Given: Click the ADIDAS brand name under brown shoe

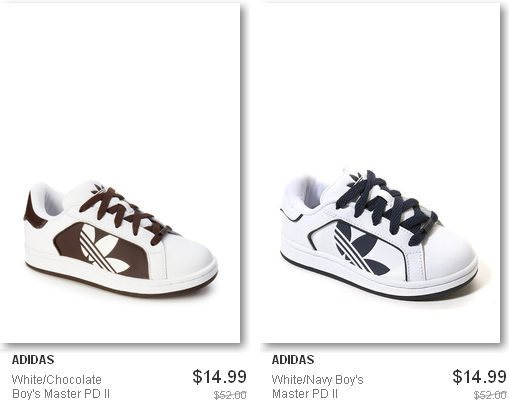Looking at the screenshot, I should 33,360.
